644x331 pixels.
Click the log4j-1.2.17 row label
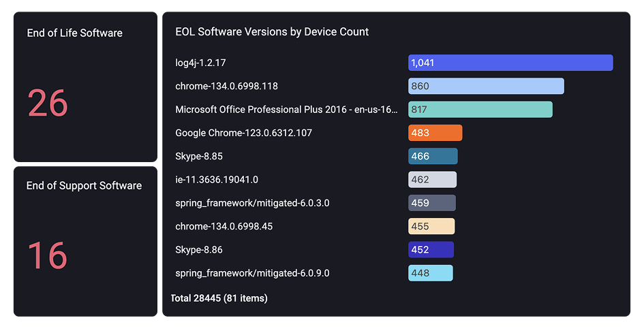(200, 63)
